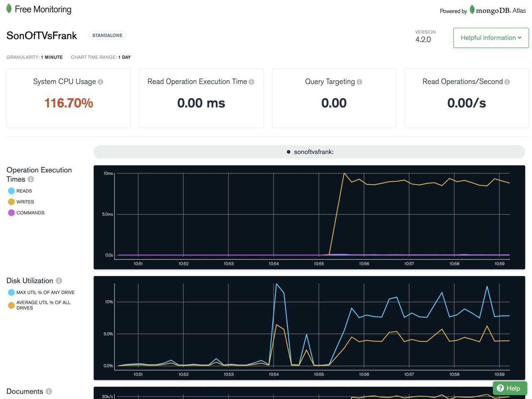The image size is (532, 399).
Task: Click the Disk Utilization info icon
Action: pyautogui.click(x=59, y=281)
